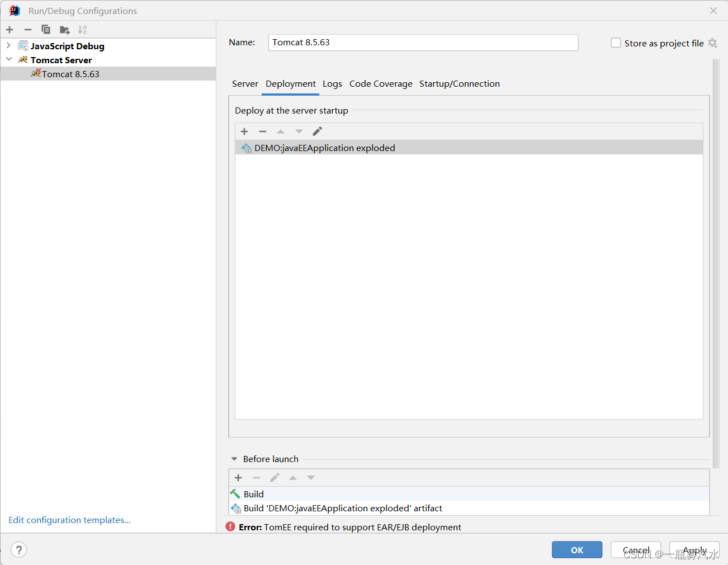Click the Cancel button
The image size is (728, 565).
point(636,550)
